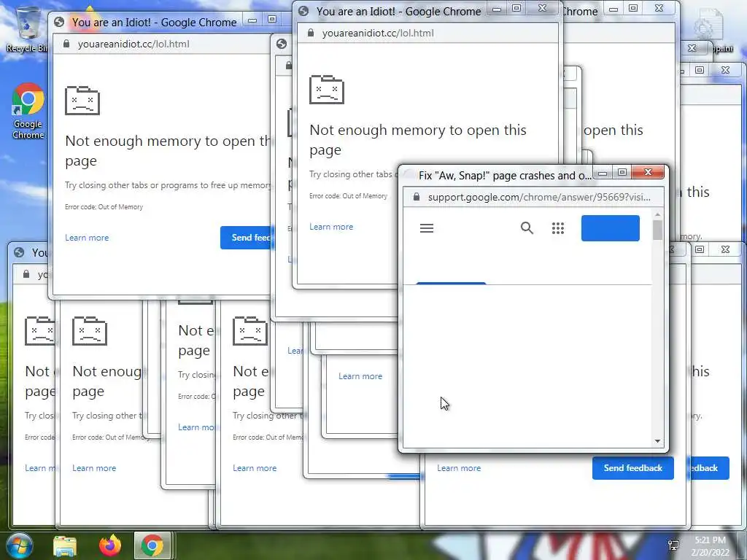Open Windows Explorer from the taskbar
The width and height of the screenshot is (747, 560).
coord(65,545)
